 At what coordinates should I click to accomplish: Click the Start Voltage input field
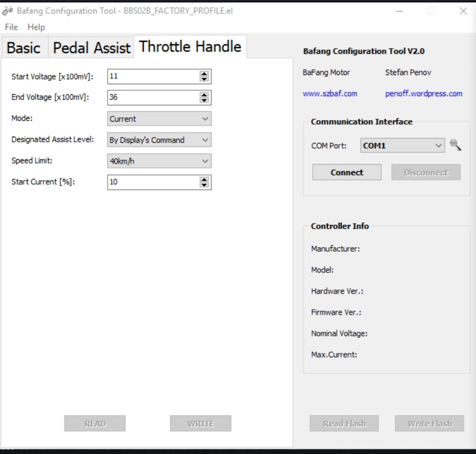pyautogui.click(x=152, y=76)
